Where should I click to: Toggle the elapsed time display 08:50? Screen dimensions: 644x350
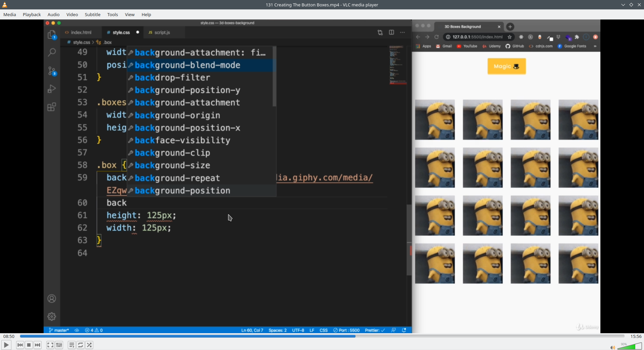click(x=9, y=336)
